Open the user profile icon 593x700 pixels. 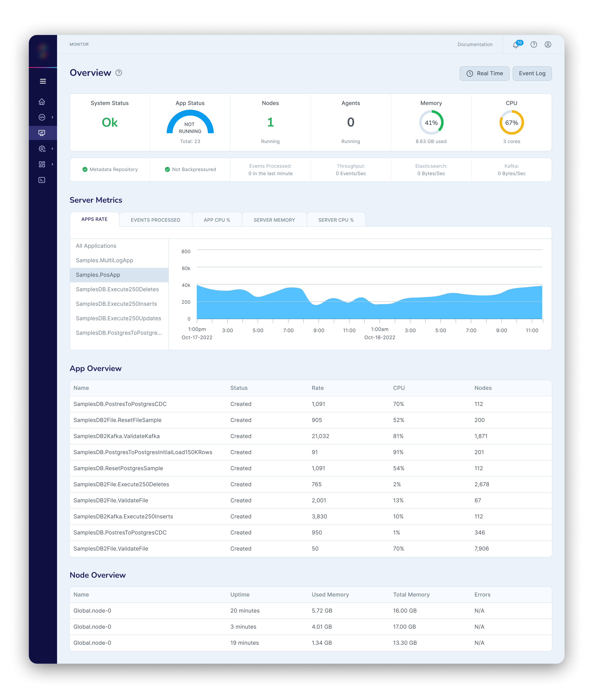(548, 45)
